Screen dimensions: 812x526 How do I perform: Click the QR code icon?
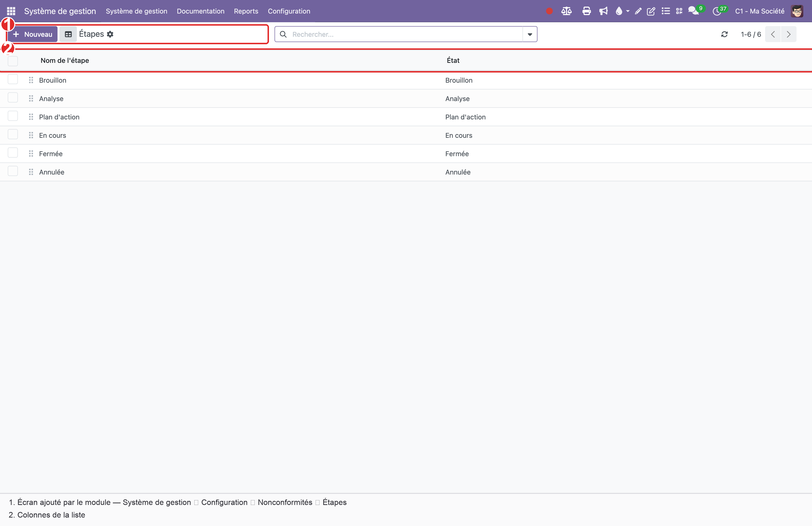[679, 11]
